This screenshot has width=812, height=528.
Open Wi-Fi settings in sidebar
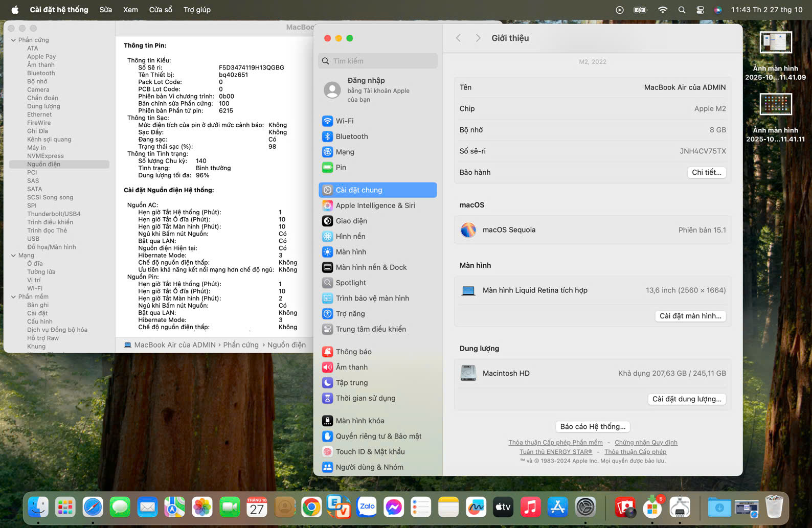(x=344, y=121)
